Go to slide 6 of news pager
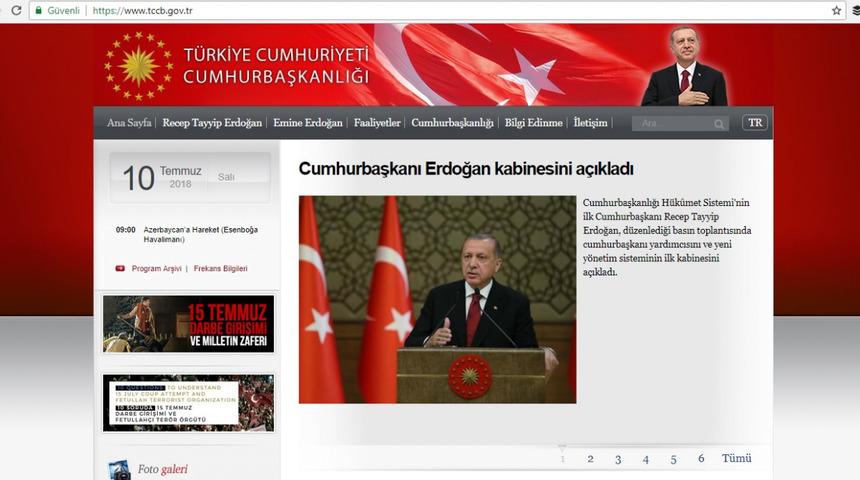860x480 pixels. pyautogui.click(x=701, y=458)
